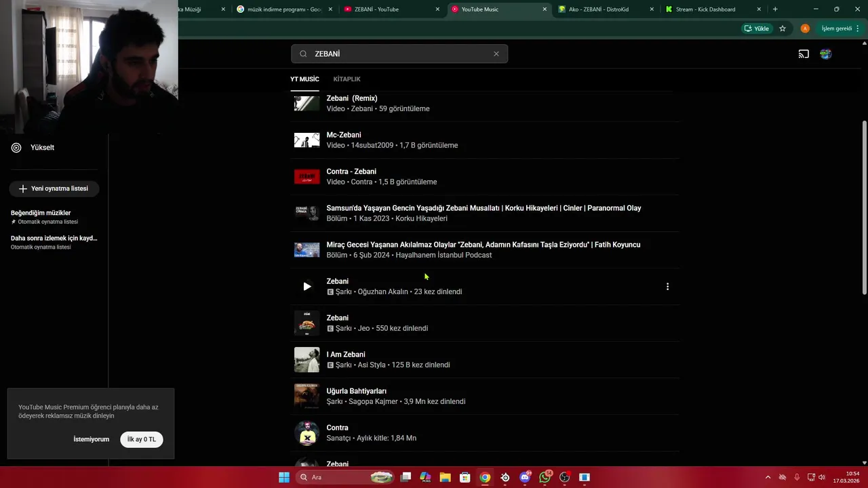Screen dimensions: 868x488
Task: Open the Windows Start menu
Action: tap(284, 477)
